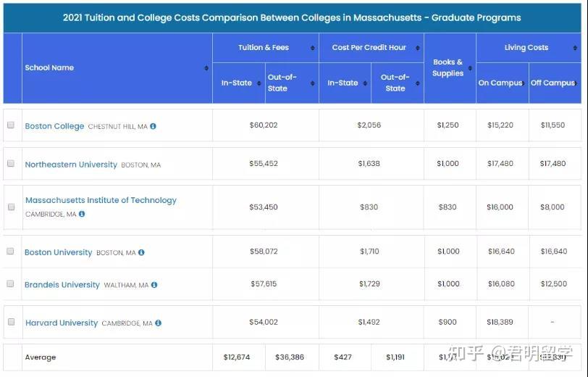Viewport: 588px width, 377px height.
Task: Open the Harvard University info icon
Action: click(159, 323)
